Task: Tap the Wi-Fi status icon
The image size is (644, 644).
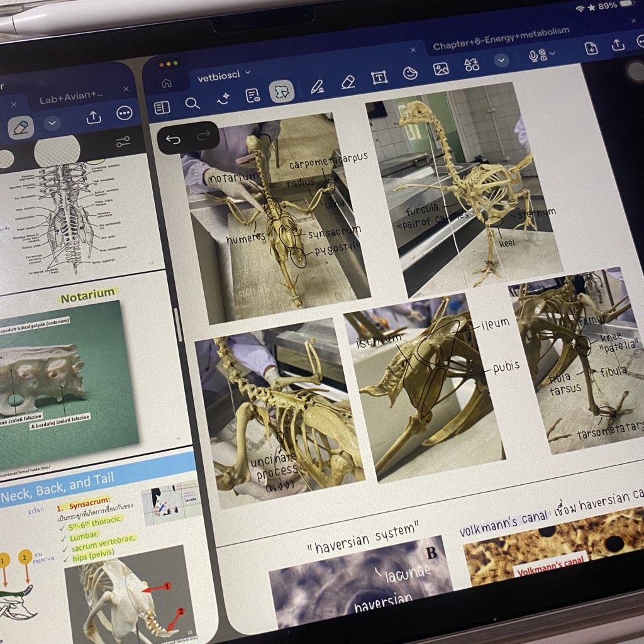Action: [580, 9]
